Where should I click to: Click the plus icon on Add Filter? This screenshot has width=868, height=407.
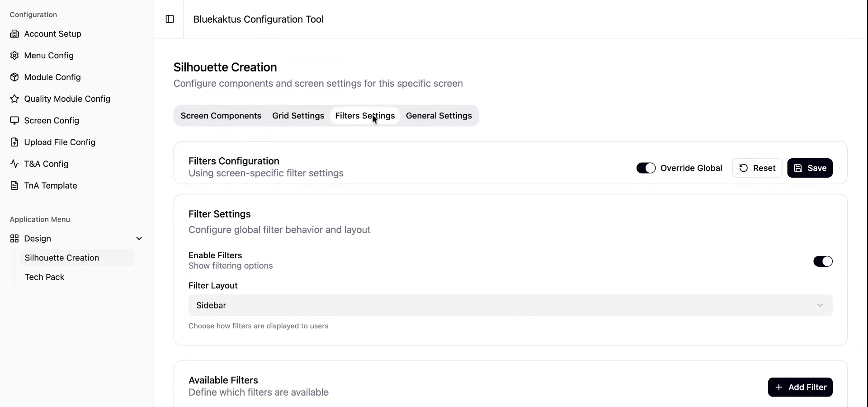[779, 387]
